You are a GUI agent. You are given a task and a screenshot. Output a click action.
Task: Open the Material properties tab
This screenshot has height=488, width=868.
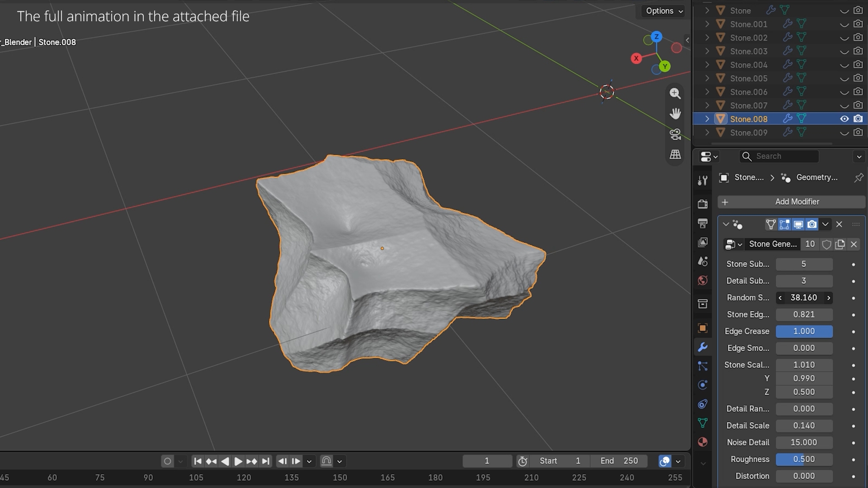tap(703, 442)
